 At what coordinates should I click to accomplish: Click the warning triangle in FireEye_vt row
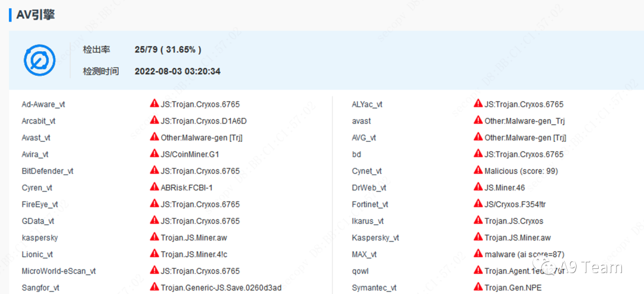[154, 203]
